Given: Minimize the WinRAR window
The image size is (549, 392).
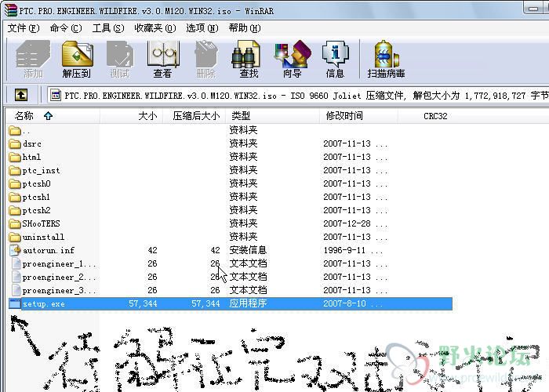Looking at the screenshot, I should (533, 9).
